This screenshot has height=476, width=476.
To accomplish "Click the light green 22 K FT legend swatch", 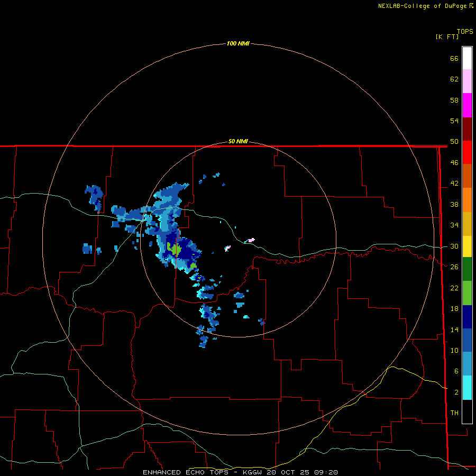I will click(x=467, y=293).
